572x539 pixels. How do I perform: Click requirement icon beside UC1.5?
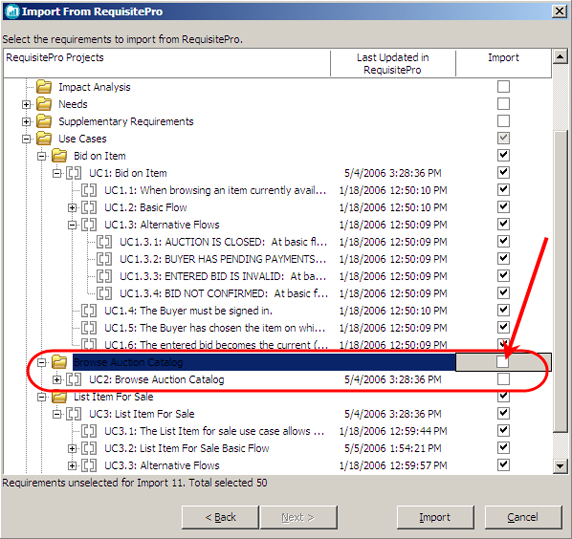pyautogui.click(x=89, y=328)
